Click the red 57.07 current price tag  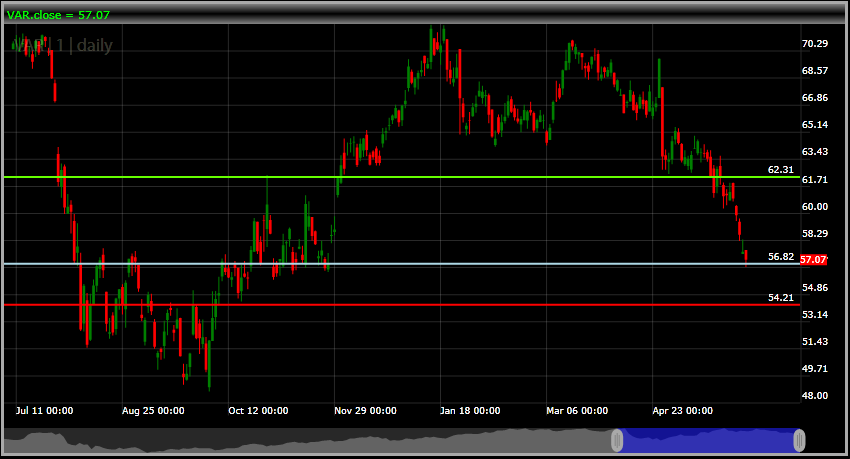click(813, 260)
